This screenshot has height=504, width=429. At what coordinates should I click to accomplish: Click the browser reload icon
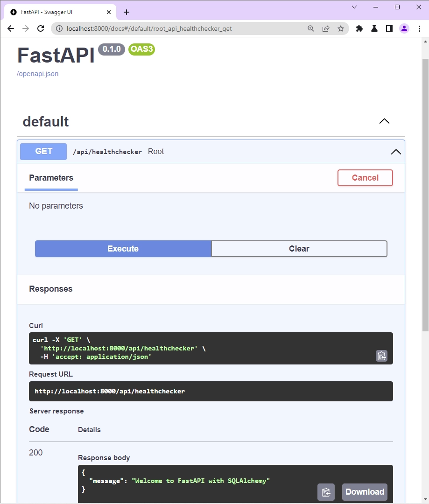pos(41,28)
